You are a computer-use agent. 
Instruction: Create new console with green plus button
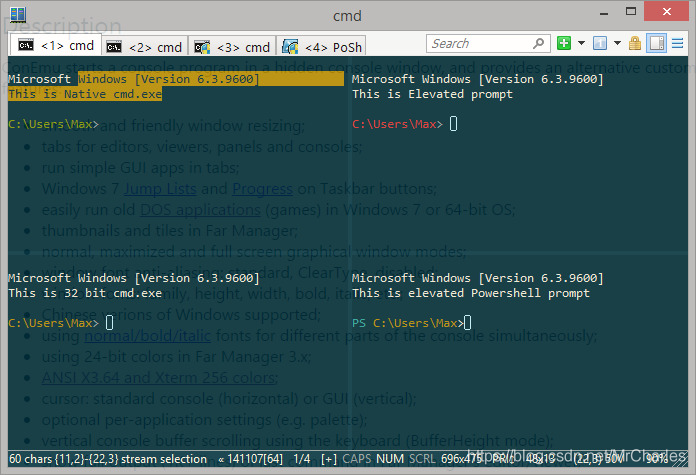pyautogui.click(x=564, y=43)
